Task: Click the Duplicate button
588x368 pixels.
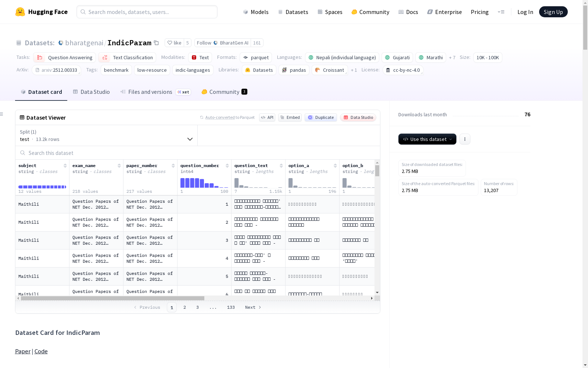Action: click(x=321, y=117)
